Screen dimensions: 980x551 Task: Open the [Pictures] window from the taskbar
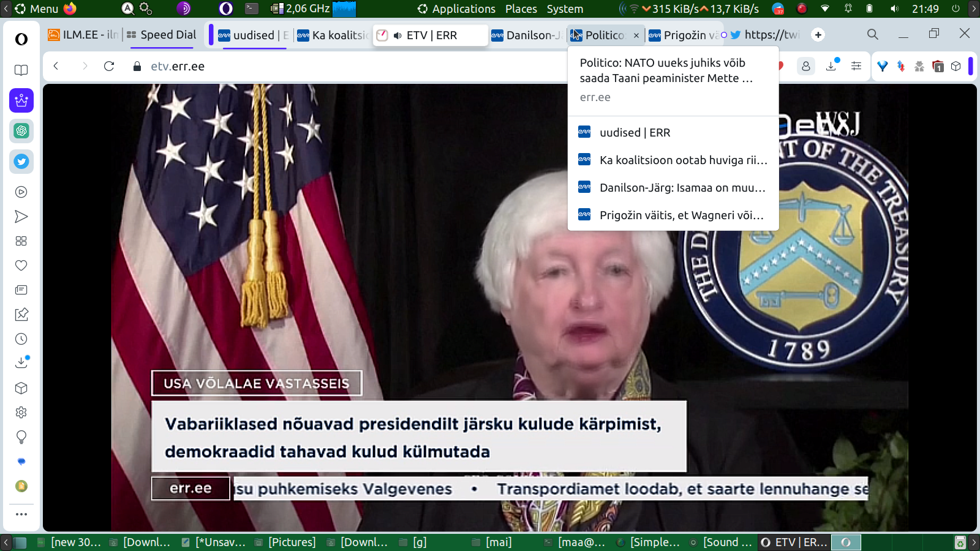click(x=285, y=542)
